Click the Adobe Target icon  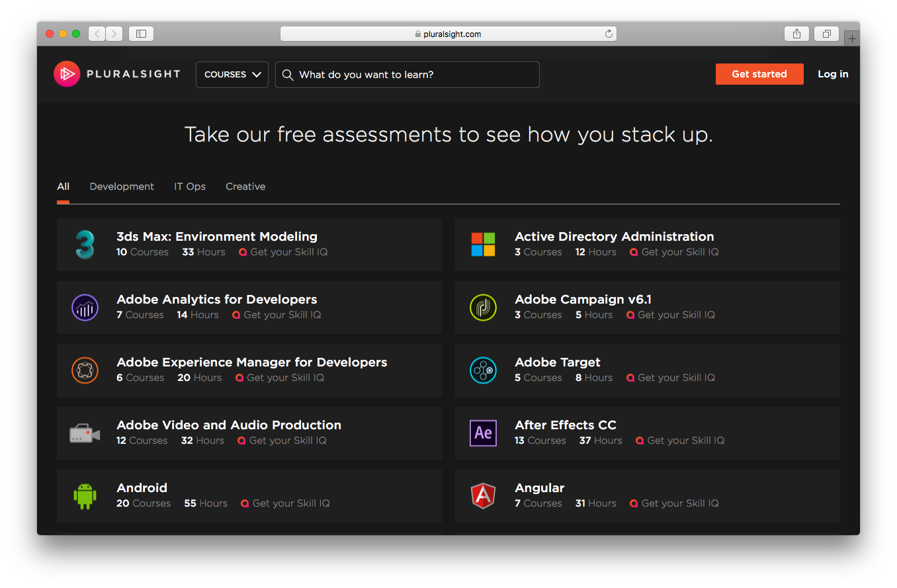(x=483, y=370)
